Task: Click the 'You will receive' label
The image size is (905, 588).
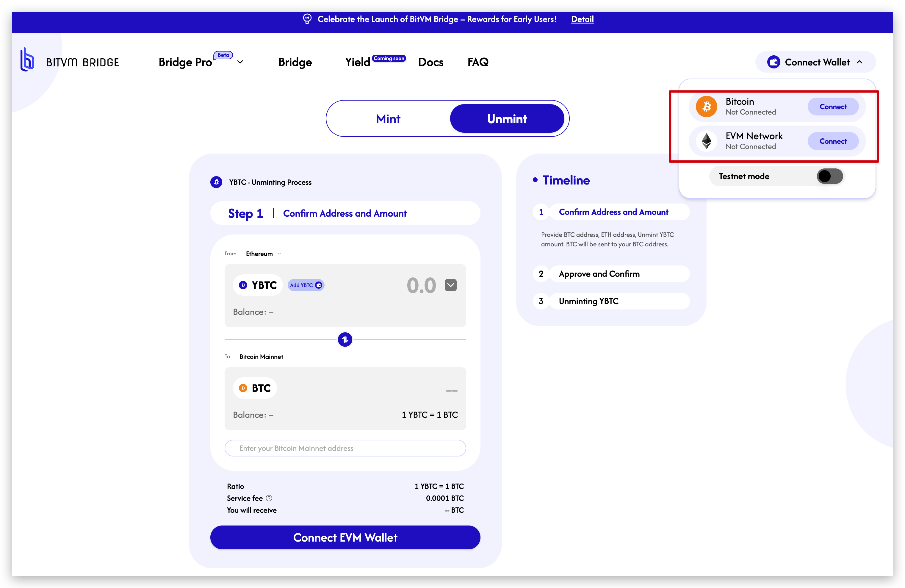Action: [251, 510]
